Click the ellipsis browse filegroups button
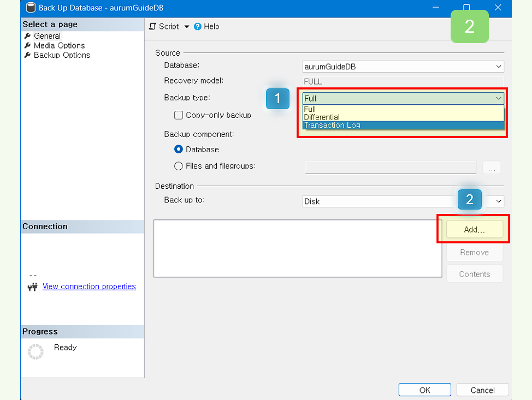This screenshot has width=532, height=400. point(492,168)
